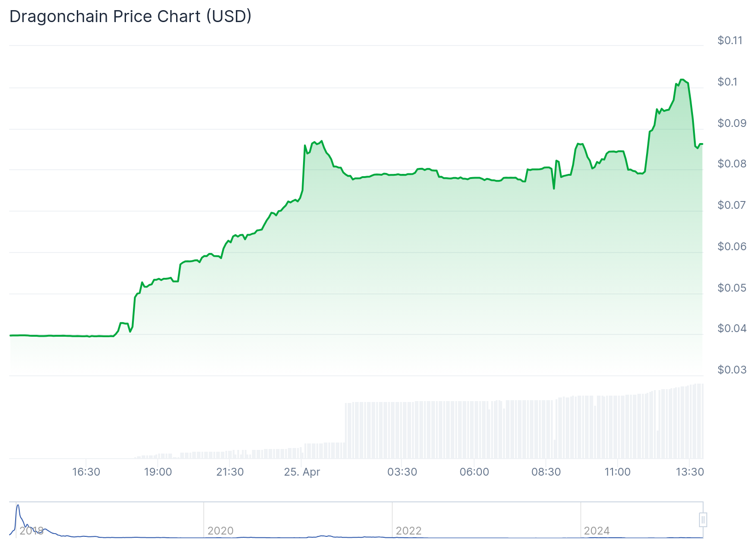
Task: Click the 13:30 time axis label
Action: (x=689, y=472)
